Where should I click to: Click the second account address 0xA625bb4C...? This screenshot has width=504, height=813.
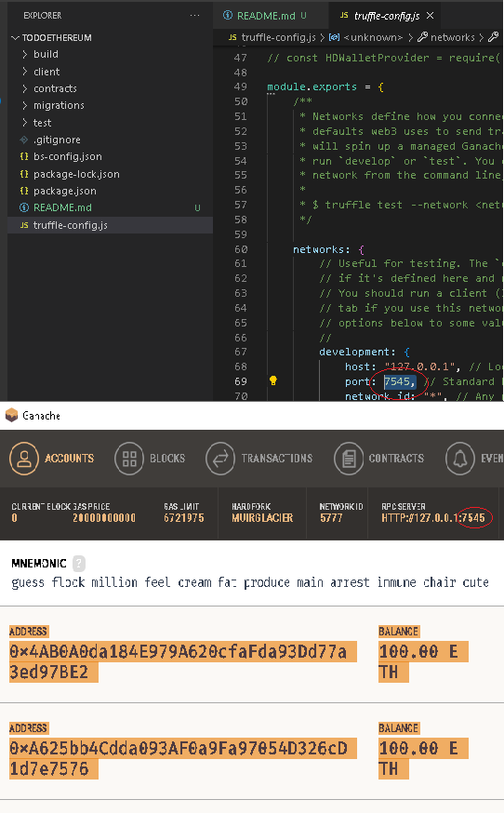[183, 758]
